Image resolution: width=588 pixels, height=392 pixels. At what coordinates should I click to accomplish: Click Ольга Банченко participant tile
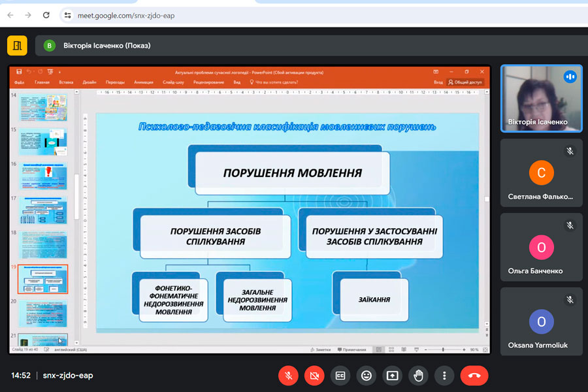click(x=541, y=247)
